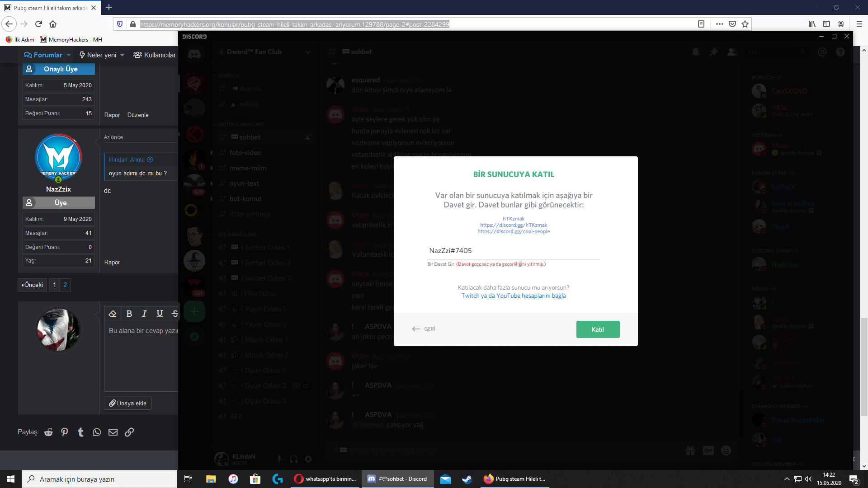Viewport: 868px width, 488px height.
Task: Open Firefox account icon
Action: 841,24
